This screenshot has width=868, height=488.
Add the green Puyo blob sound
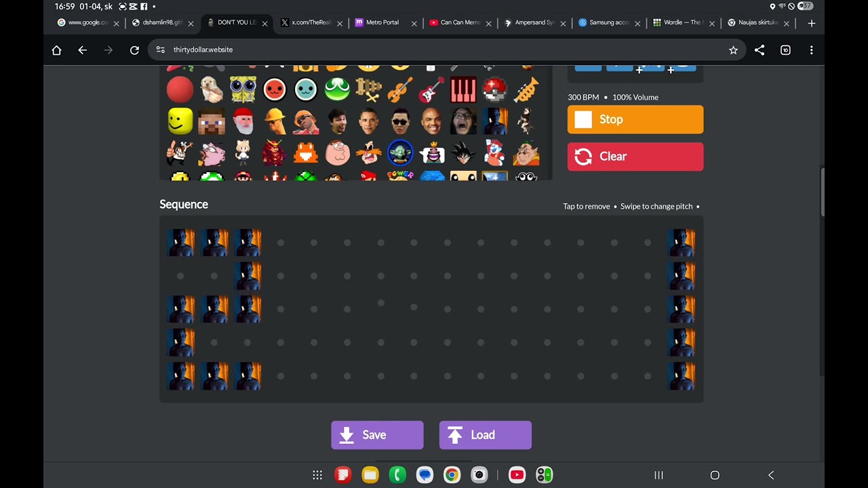click(337, 89)
